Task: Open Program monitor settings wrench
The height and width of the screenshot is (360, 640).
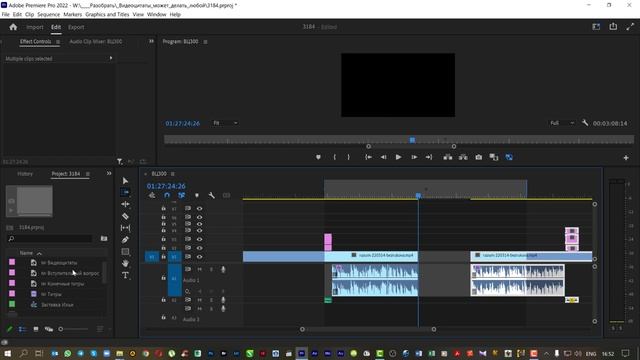Action: [585, 123]
